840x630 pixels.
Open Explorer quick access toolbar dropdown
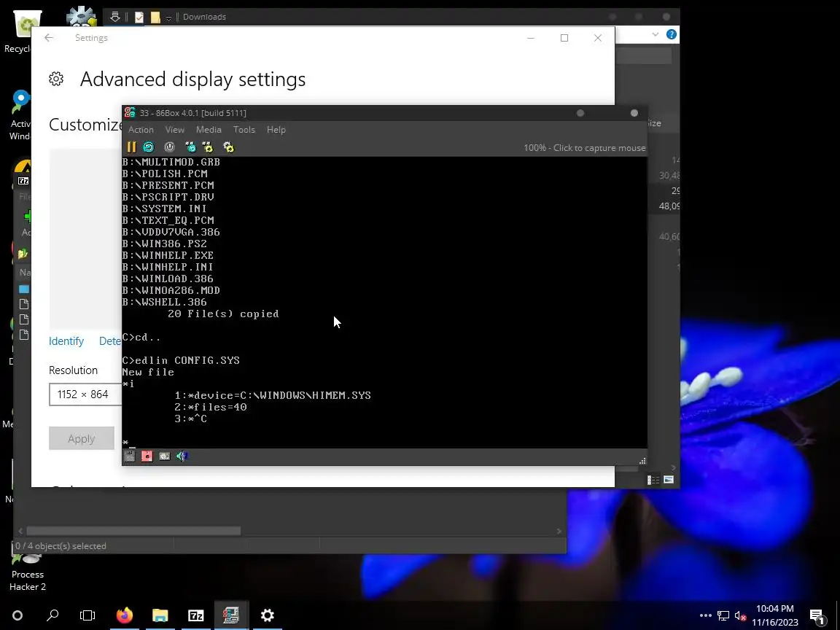[168, 17]
